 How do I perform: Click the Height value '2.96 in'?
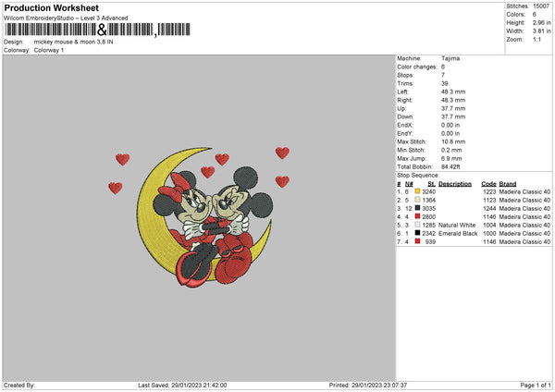coord(541,22)
